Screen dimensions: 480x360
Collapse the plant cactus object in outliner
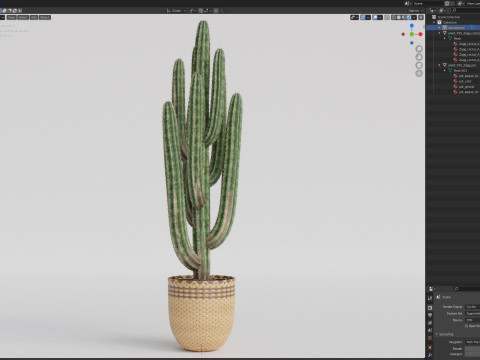coord(440,33)
